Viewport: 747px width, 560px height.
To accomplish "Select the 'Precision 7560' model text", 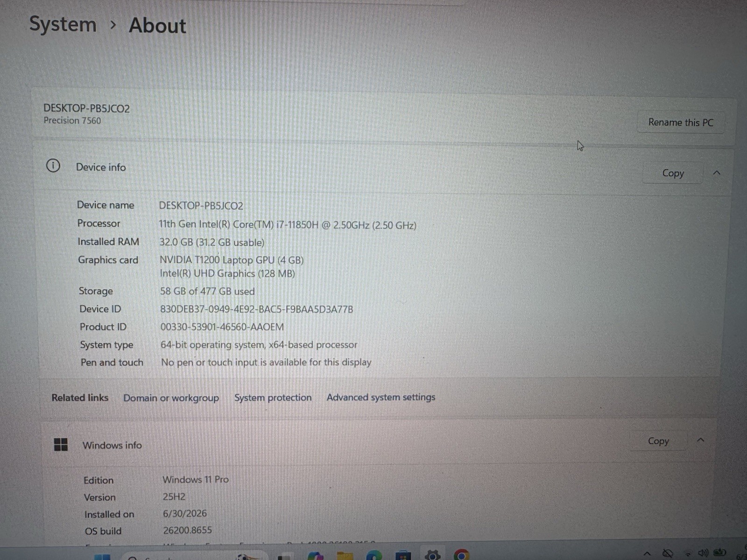I will (72, 121).
